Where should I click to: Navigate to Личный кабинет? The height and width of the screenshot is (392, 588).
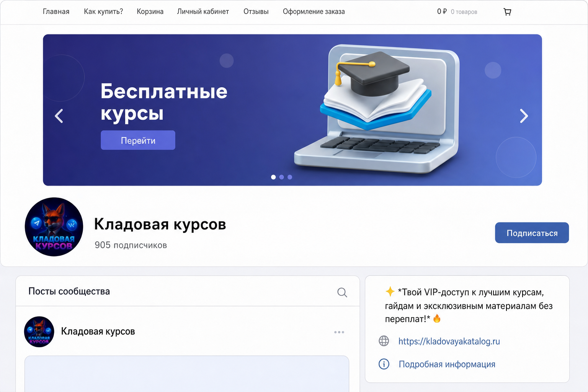point(203,11)
